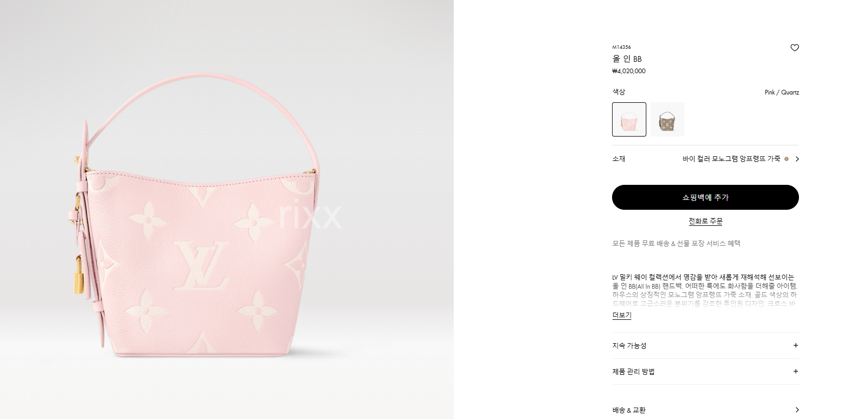
Task: Click 쇼핑백에 추가 add to bag button
Action: (x=705, y=197)
